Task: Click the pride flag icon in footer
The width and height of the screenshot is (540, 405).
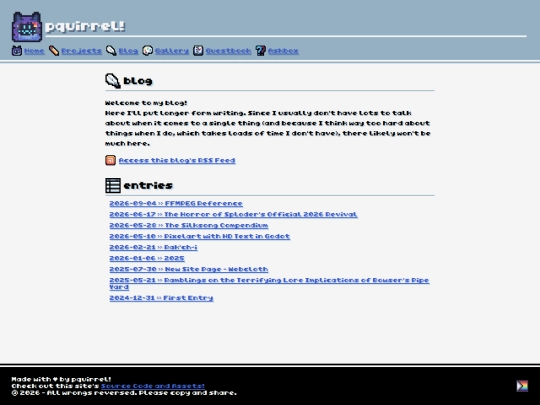Action: [x=522, y=386]
